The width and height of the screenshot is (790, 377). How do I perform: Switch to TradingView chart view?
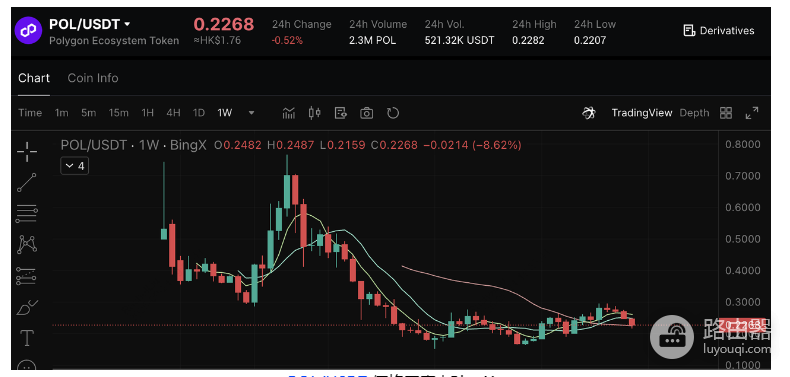tap(642, 113)
